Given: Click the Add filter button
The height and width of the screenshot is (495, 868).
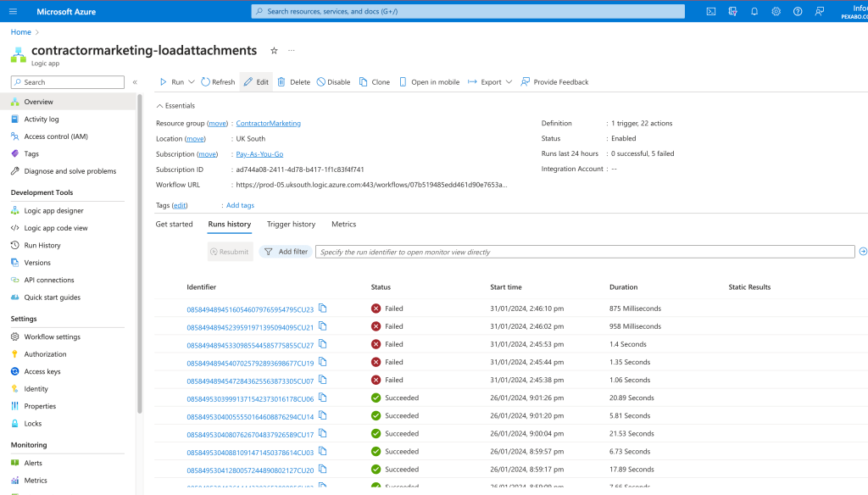Looking at the screenshot, I should coord(287,252).
